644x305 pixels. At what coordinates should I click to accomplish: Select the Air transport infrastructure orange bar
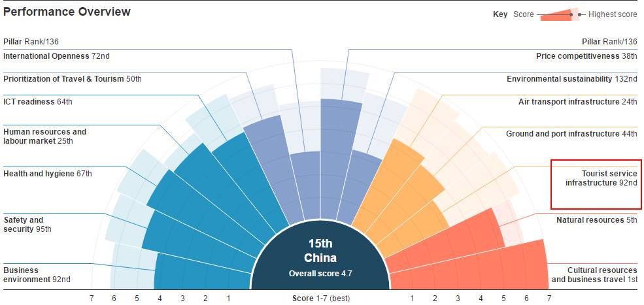point(390,185)
